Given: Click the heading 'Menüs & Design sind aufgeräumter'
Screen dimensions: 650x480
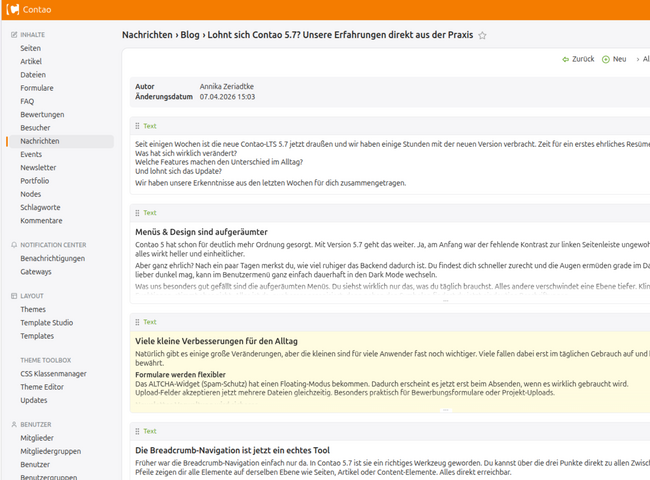Looking at the screenshot, I should pos(201,232).
